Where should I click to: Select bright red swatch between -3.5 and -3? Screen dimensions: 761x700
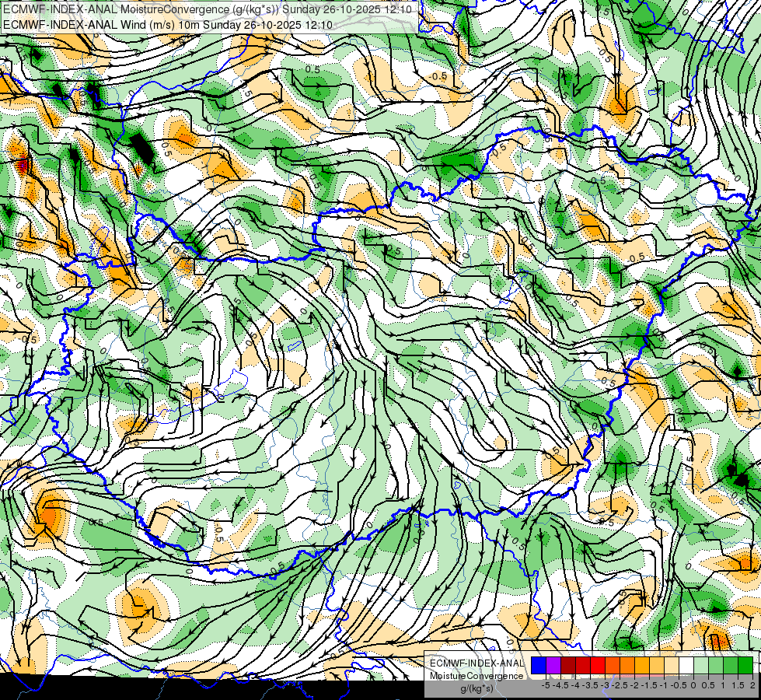coord(598,665)
